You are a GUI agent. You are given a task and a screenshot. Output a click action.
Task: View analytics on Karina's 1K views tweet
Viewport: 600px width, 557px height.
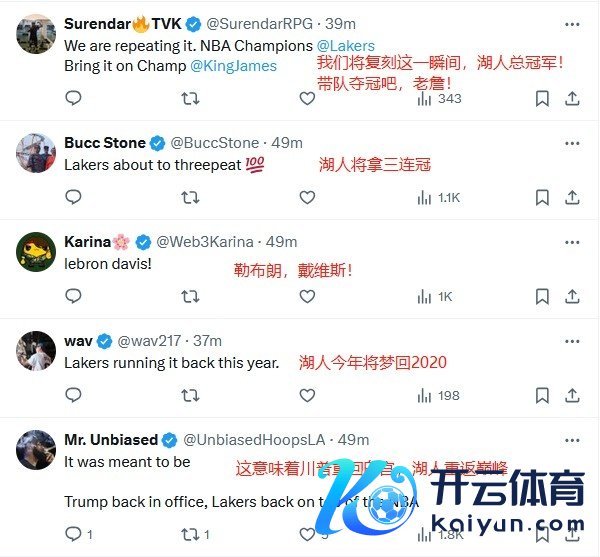pyautogui.click(x=435, y=296)
